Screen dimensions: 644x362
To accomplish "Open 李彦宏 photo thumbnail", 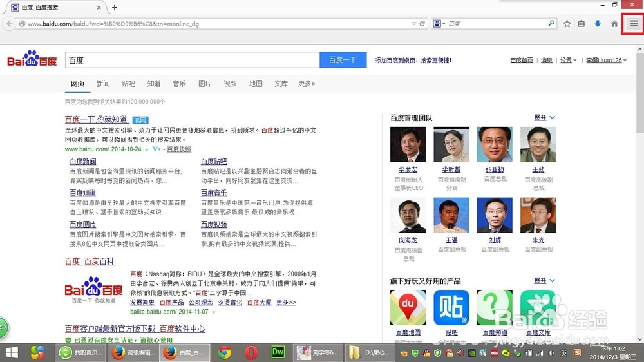I will [x=408, y=144].
